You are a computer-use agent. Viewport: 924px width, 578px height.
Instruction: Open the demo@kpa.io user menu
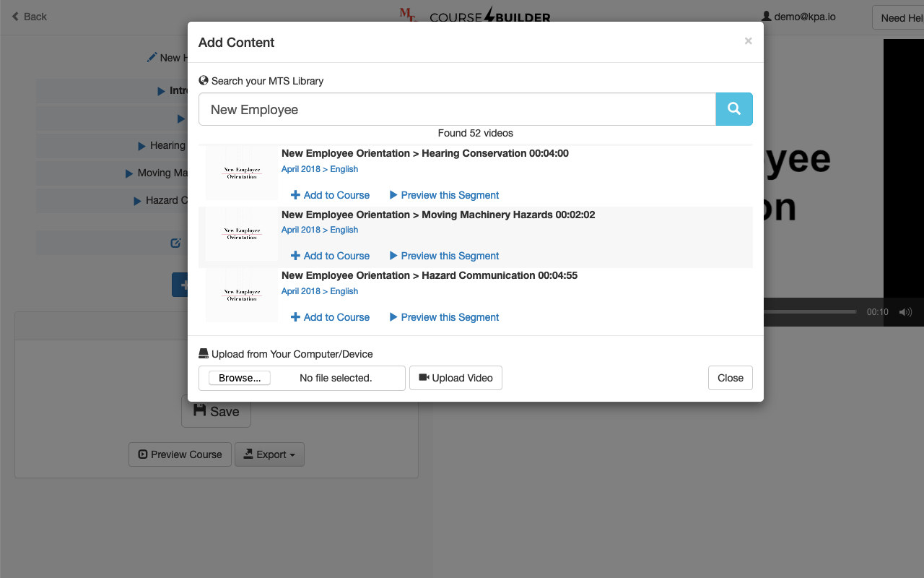(799, 17)
